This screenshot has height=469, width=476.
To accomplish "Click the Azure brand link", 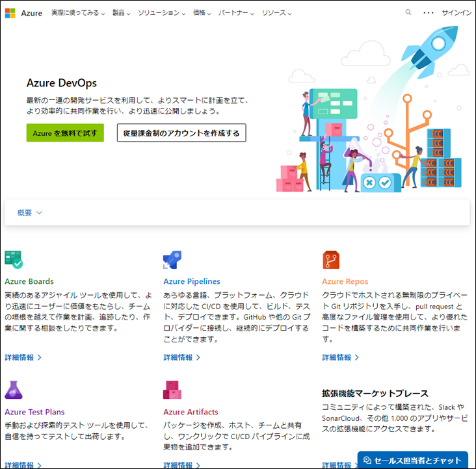I will (32, 13).
